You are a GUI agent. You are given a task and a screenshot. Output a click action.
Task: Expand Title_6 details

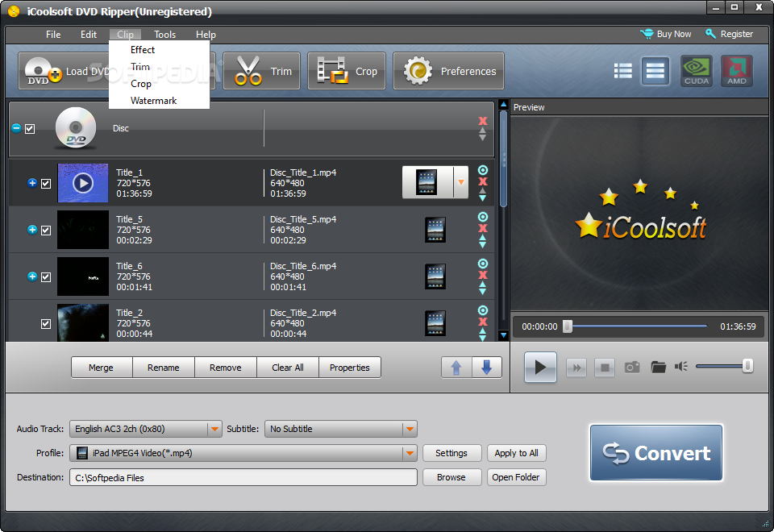[32, 276]
